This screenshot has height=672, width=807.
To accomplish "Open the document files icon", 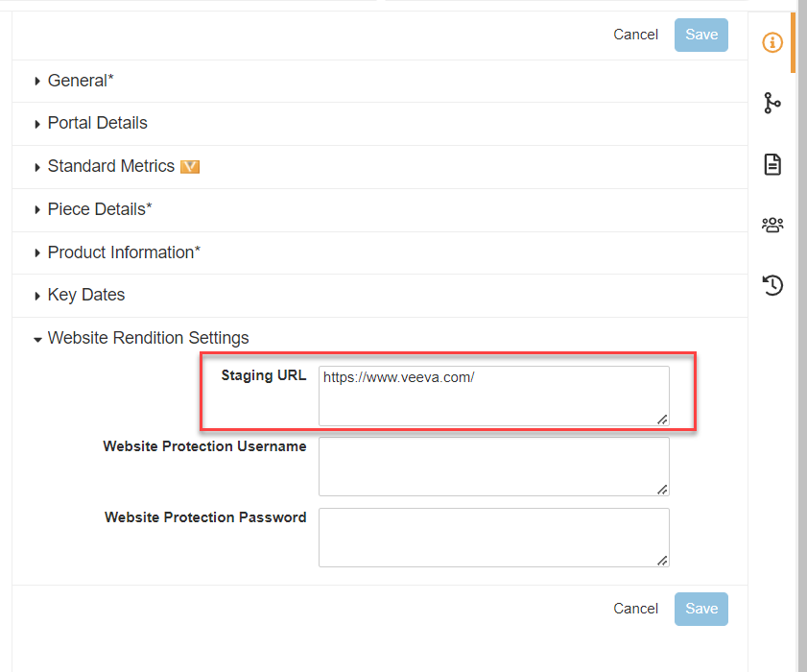I will (772, 164).
